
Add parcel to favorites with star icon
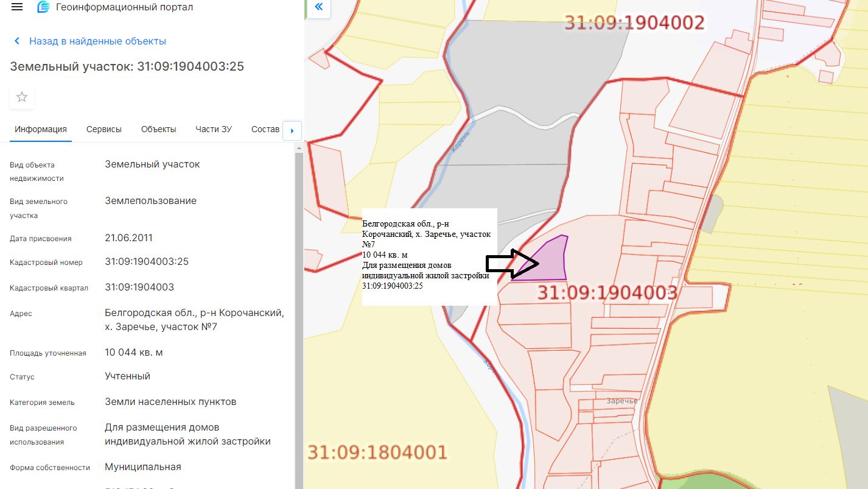pyautogui.click(x=22, y=97)
